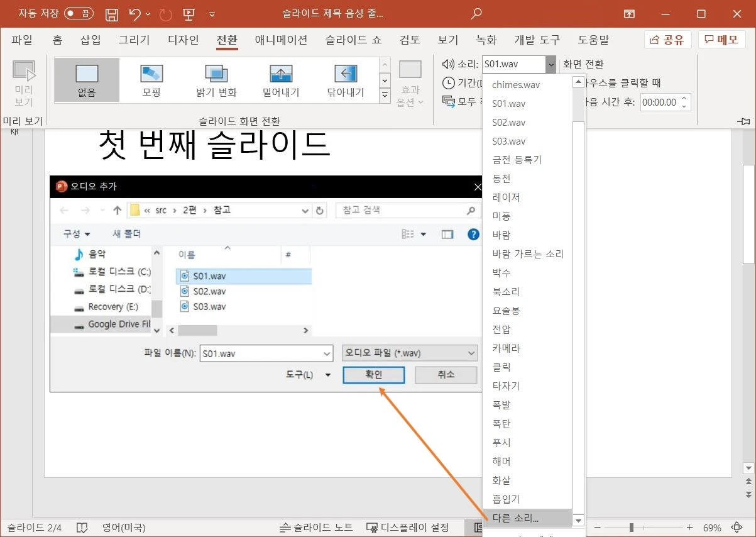Switch to the 디자인 tab

184,40
